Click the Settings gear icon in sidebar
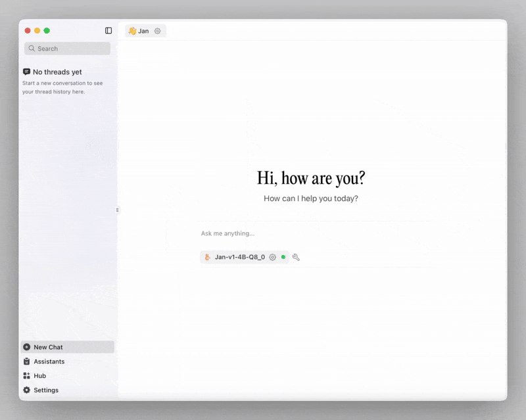The image size is (526, 420). coord(26,390)
